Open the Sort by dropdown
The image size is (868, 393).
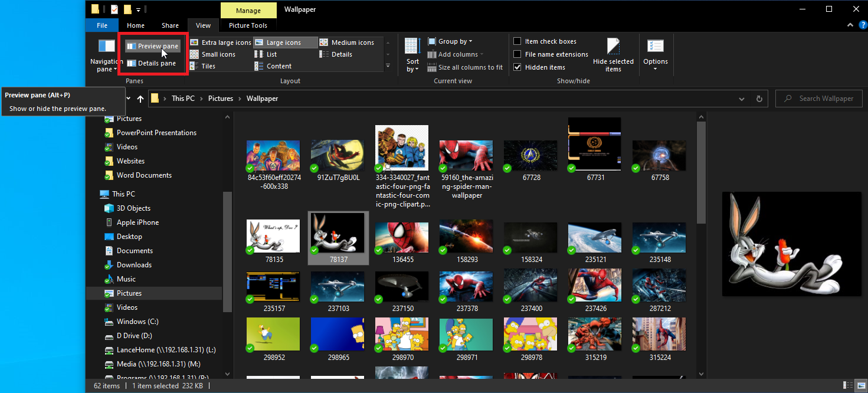(412, 55)
